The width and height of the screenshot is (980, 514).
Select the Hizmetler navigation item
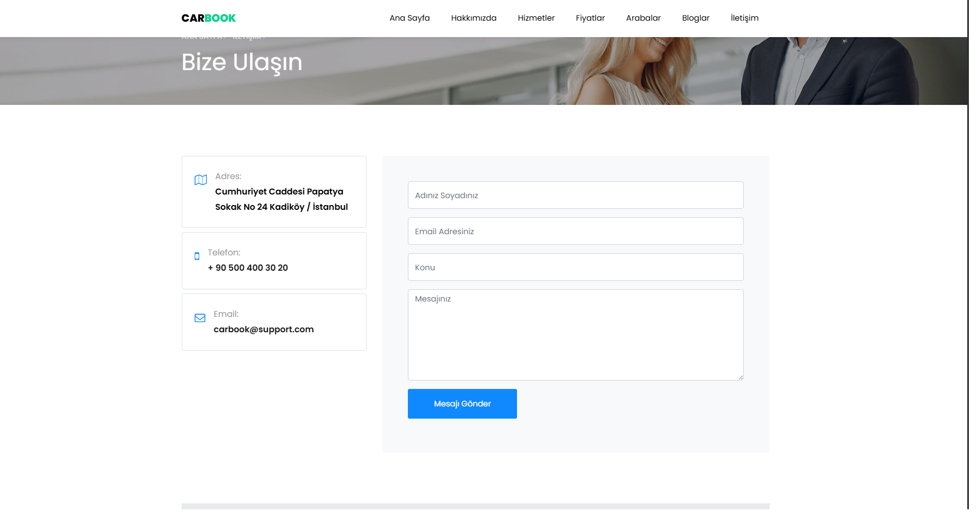pyautogui.click(x=536, y=17)
